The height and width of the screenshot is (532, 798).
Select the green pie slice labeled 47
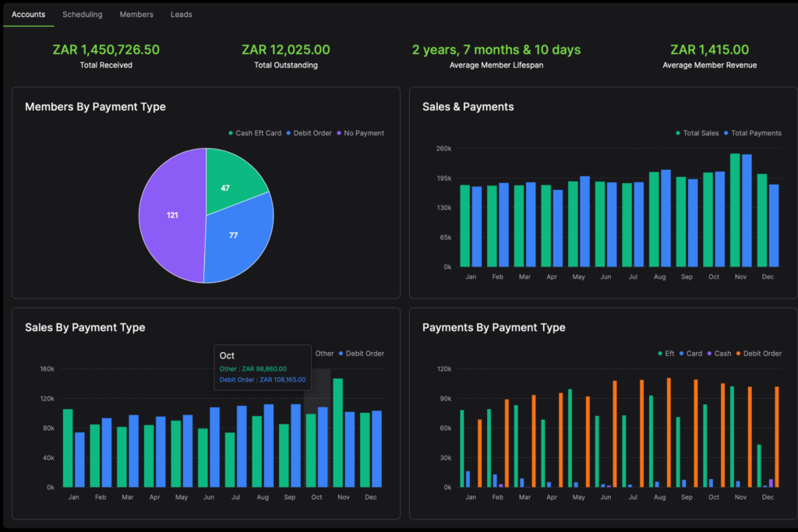pyautogui.click(x=225, y=188)
